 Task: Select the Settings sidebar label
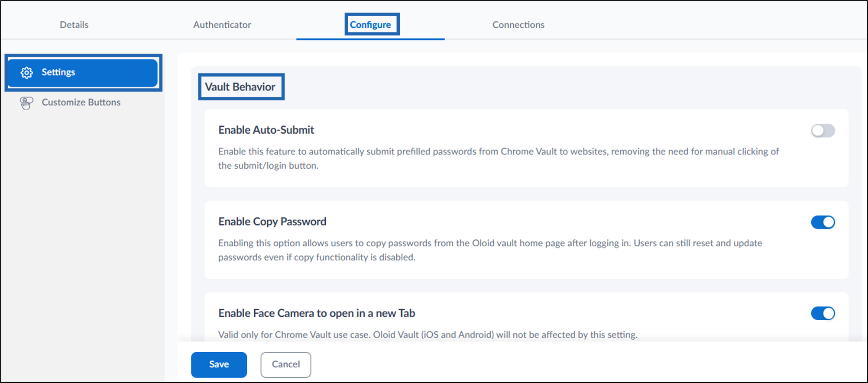tap(58, 72)
